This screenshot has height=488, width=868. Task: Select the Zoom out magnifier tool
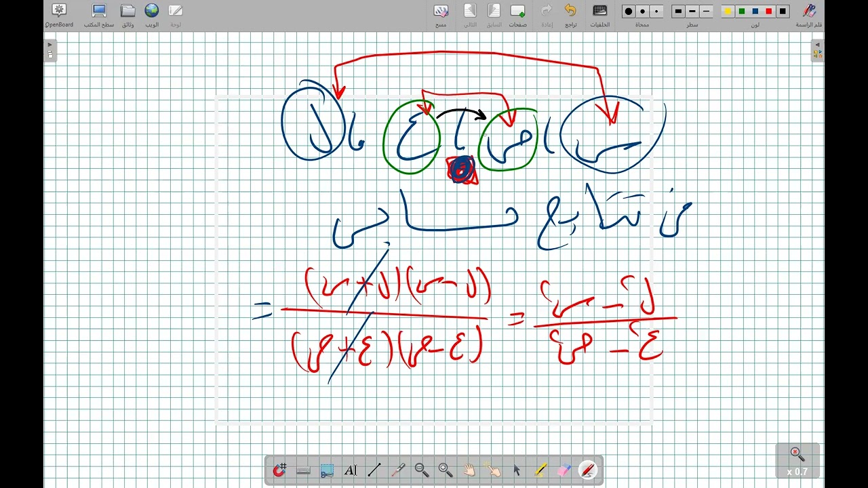422,470
